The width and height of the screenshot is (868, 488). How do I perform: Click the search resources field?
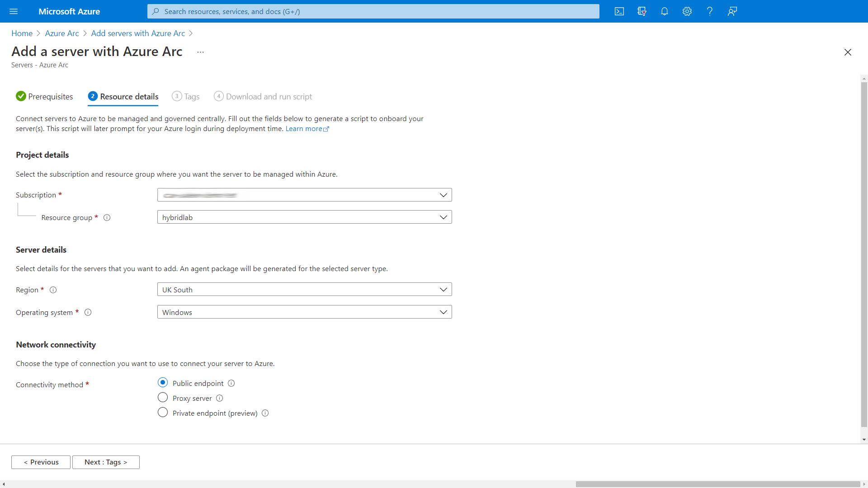373,11
